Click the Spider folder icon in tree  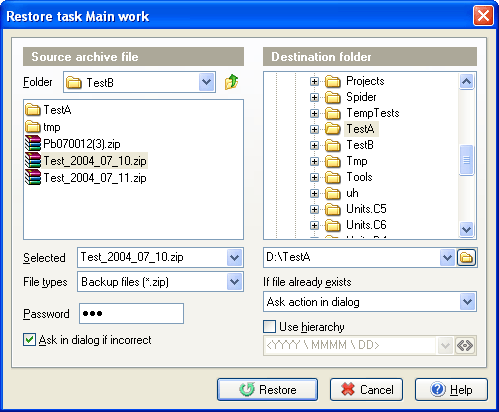(333, 97)
